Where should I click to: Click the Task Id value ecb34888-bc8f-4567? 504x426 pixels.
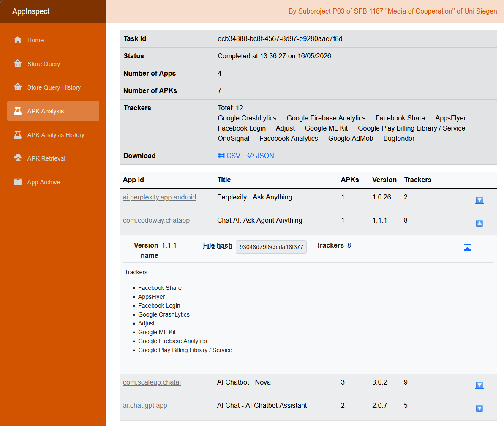[280, 38]
